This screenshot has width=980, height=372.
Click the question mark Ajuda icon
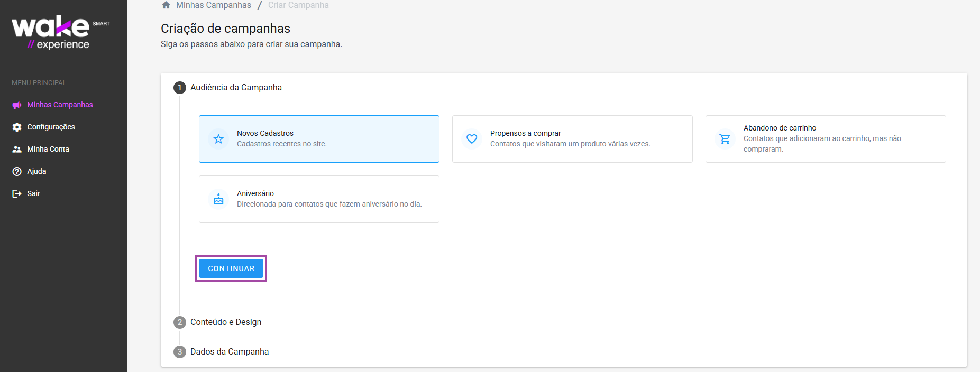17,172
